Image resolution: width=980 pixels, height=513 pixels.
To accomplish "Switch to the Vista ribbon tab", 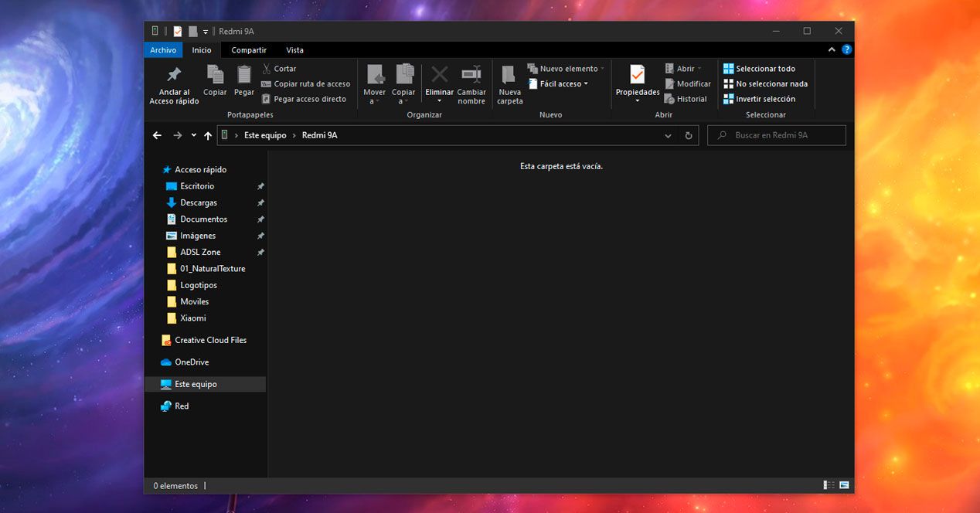I will click(x=294, y=50).
